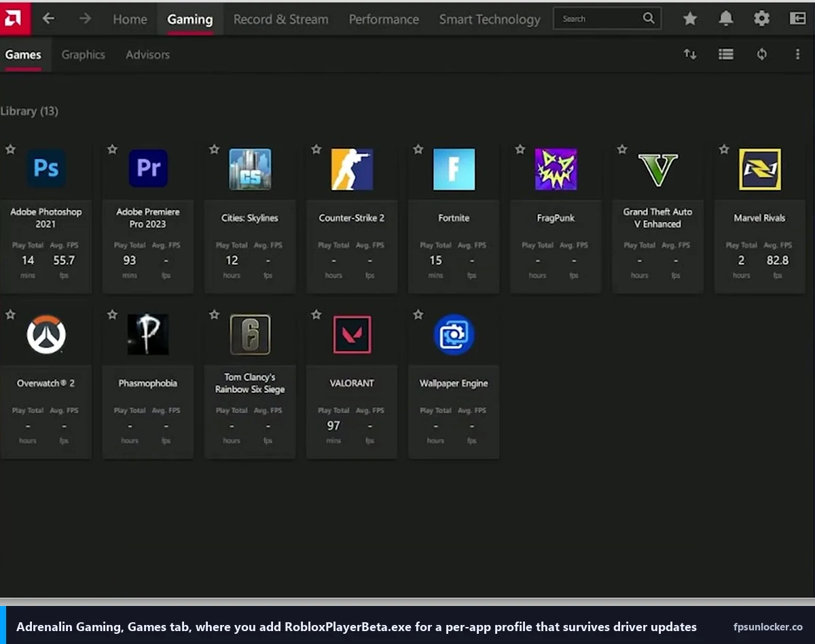Click the refresh library icon

(x=762, y=54)
